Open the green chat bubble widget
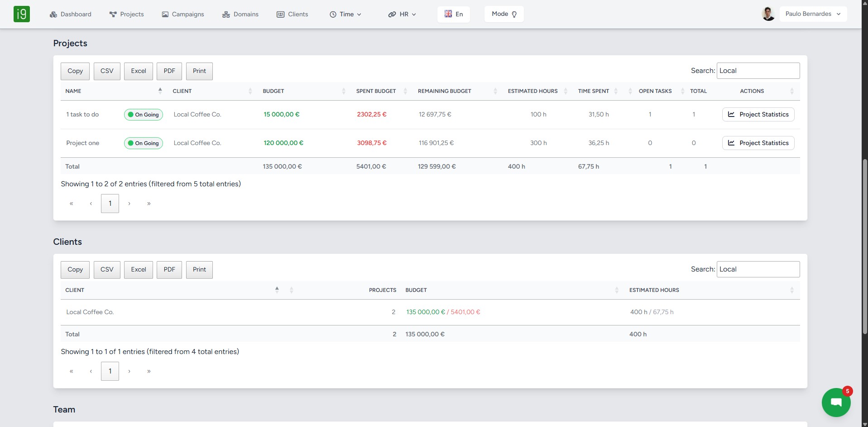This screenshot has width=868, height=427. point(835,402)
